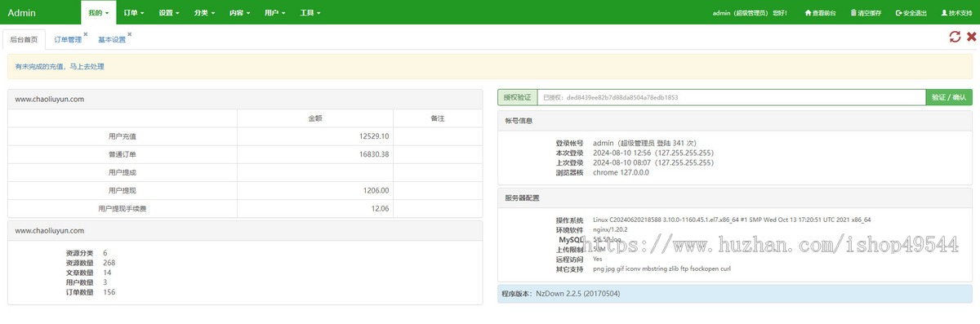
Task: Click the 用户数量 value 3
Action: (105, 282)
